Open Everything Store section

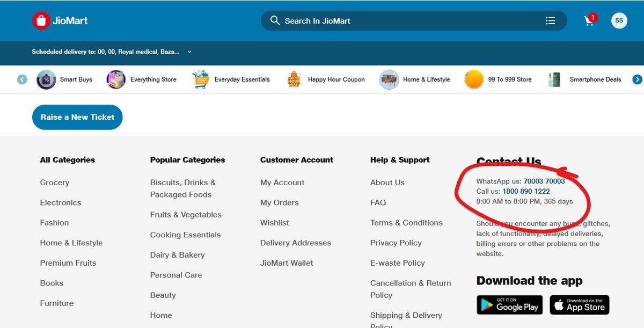point(153,79)
